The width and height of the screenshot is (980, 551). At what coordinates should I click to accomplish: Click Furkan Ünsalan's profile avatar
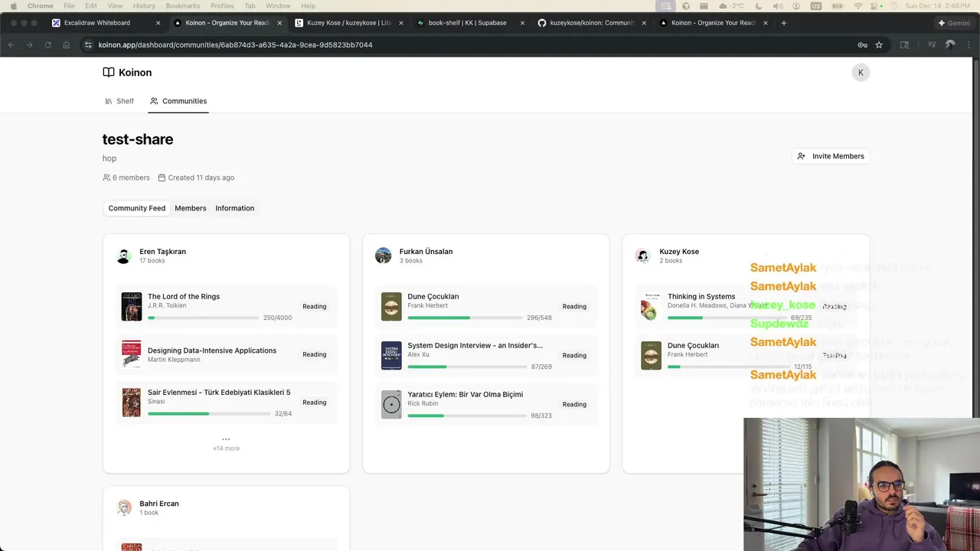(x=384, y=256)
